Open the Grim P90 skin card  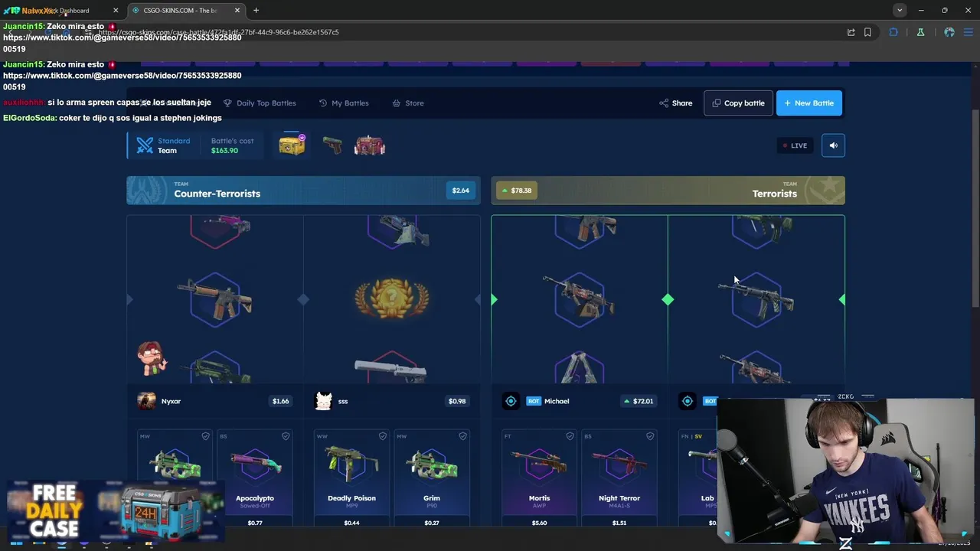(x=432, y=478)
